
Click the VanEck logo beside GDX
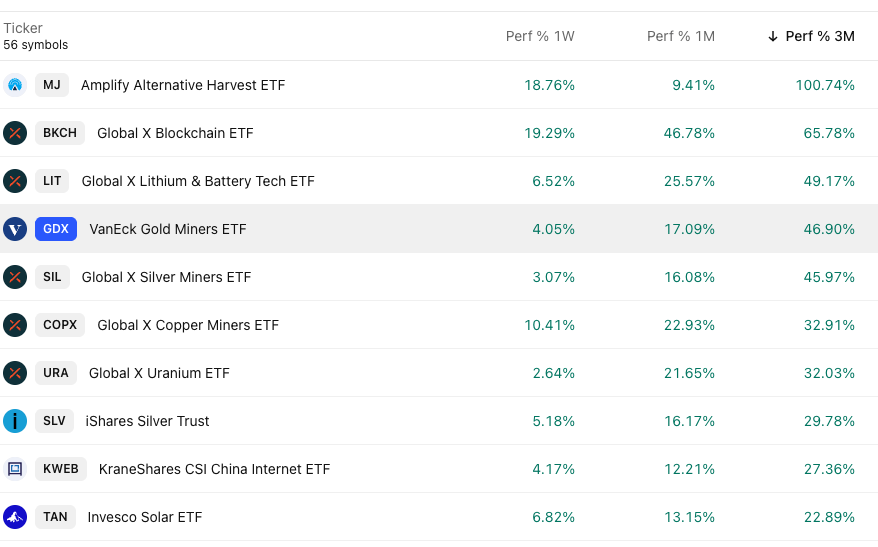14,229
